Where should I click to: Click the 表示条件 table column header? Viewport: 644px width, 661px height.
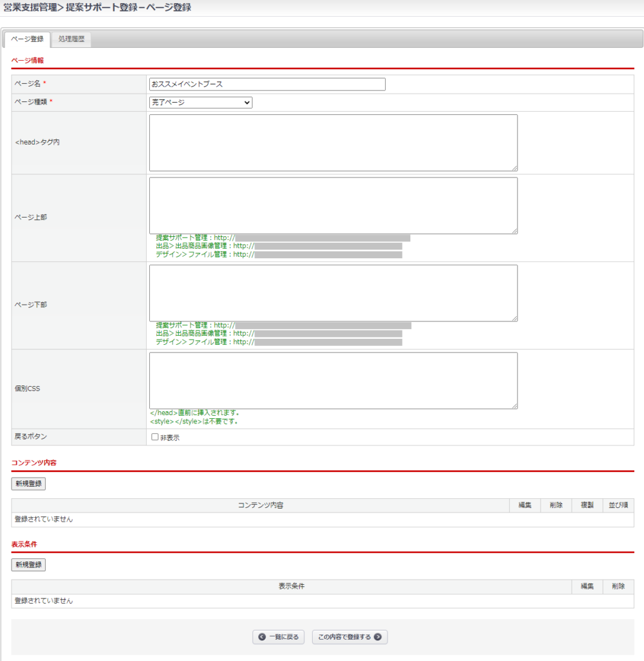291,586
